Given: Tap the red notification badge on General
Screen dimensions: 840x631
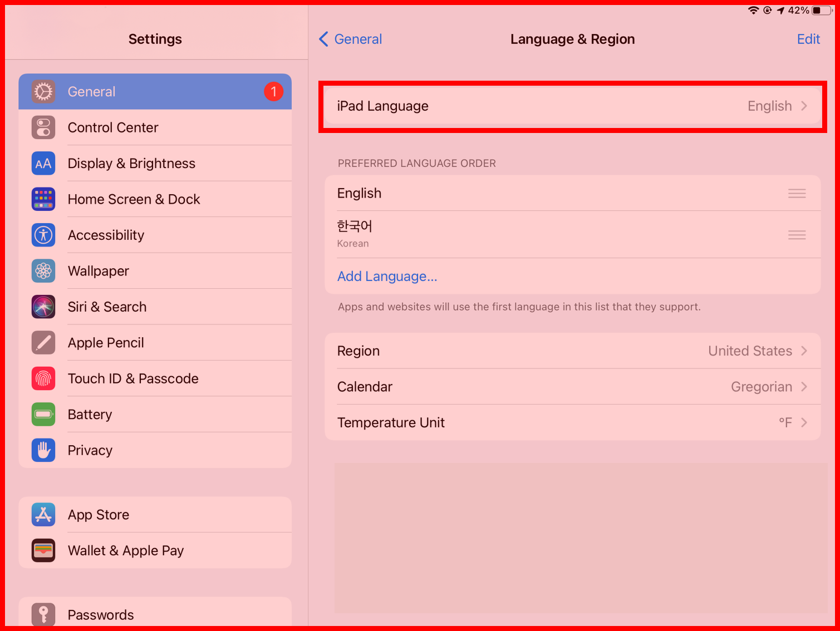Looking at the screenshot, I should pos(273,92).
